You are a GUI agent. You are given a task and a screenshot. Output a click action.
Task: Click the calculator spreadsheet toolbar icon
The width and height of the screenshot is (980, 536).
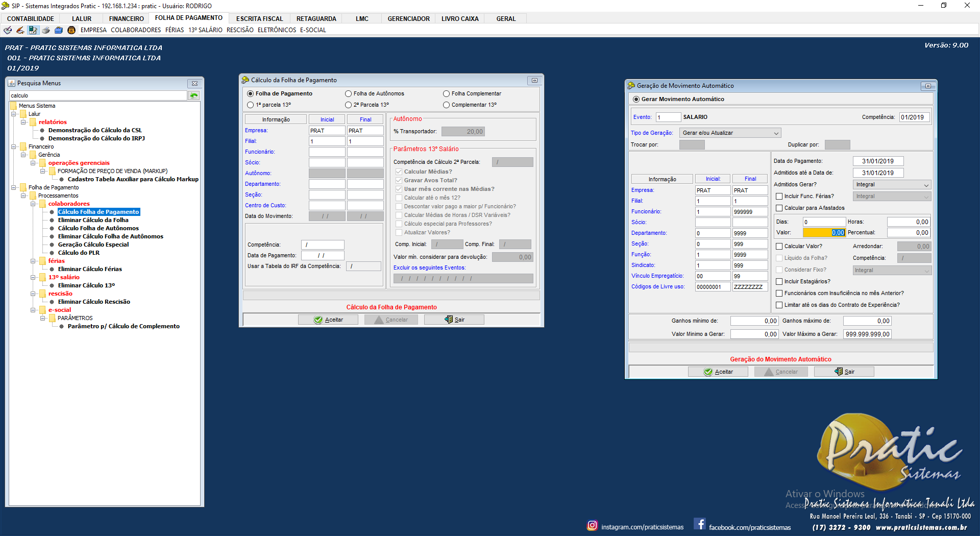click(x=33, y=30)
